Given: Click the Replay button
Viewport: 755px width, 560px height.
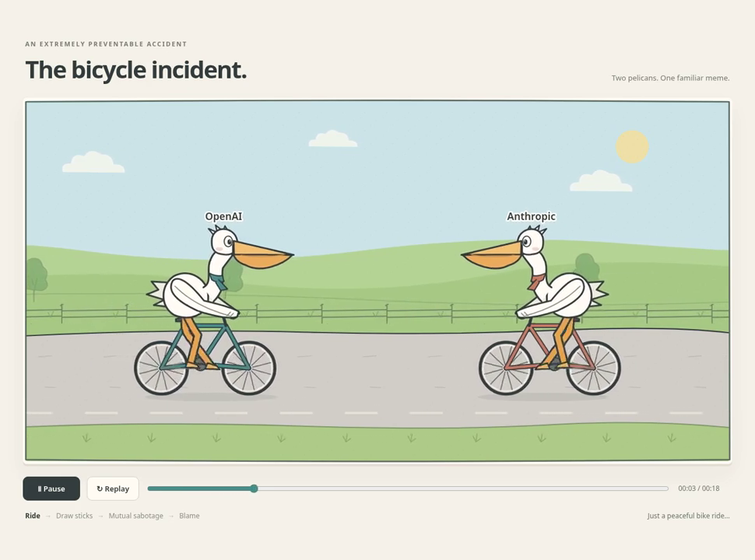Looking at the screenshot, I should click(x=113, y=488).
